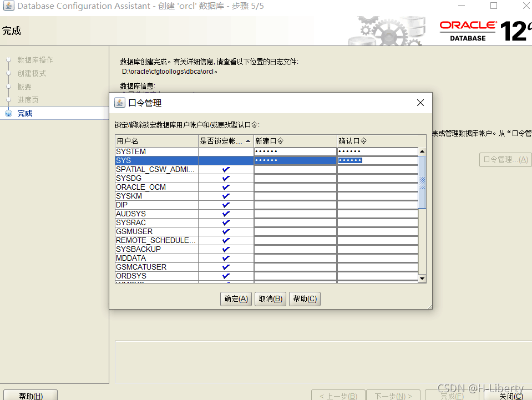Select the GSMUSER user name
Viewport: 532px width, 400px height.
click(x=134, y=231)
